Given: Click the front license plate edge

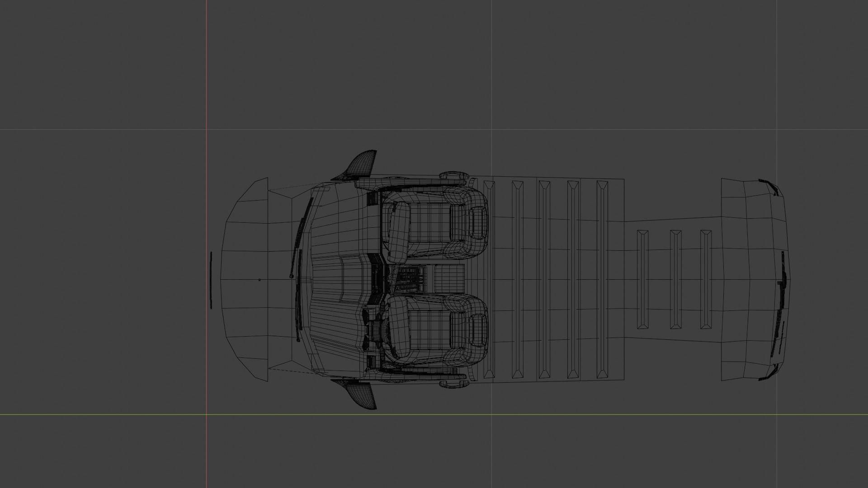Looking at the screenshot, I should [x=211, y=280].
